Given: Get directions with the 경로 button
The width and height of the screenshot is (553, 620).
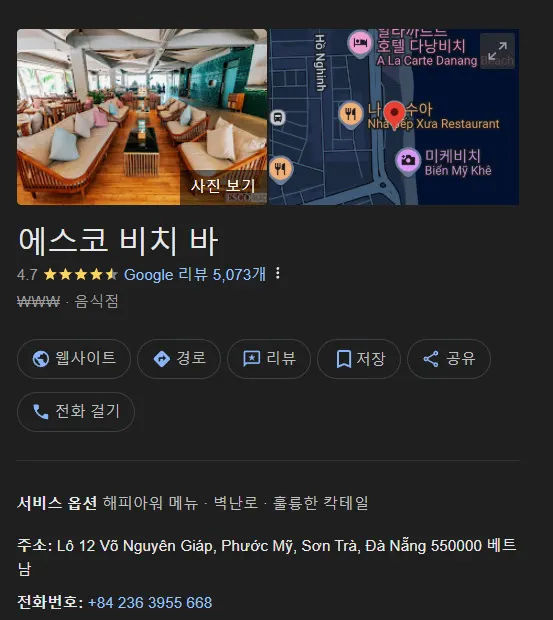Looking at the screenshot, I should tap(179, 359).
